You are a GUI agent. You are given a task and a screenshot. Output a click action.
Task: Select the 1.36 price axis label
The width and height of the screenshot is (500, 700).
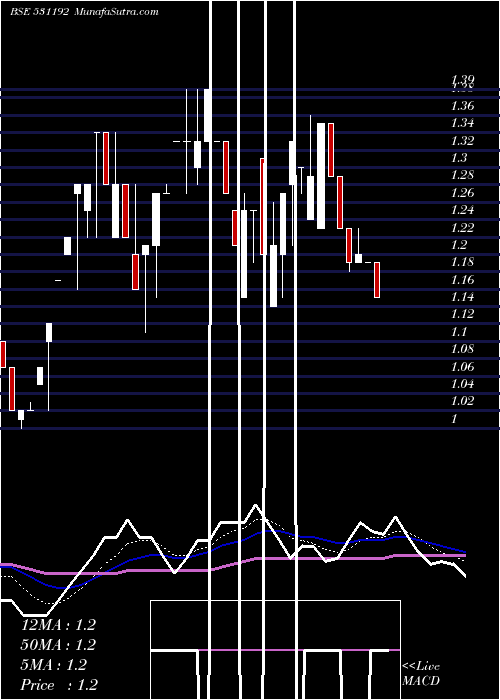(x=462, y=106)
